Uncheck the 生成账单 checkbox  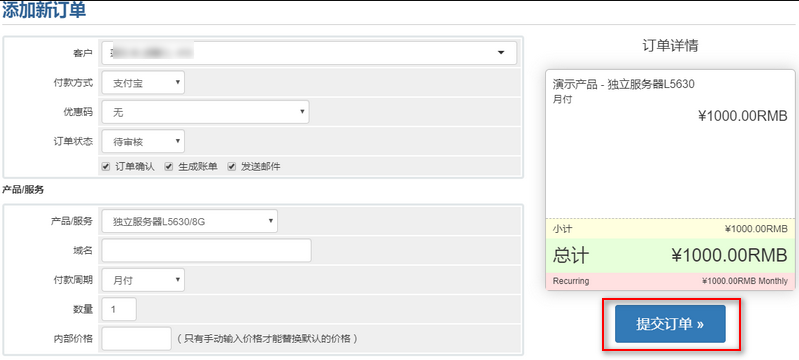click(169, 167)
